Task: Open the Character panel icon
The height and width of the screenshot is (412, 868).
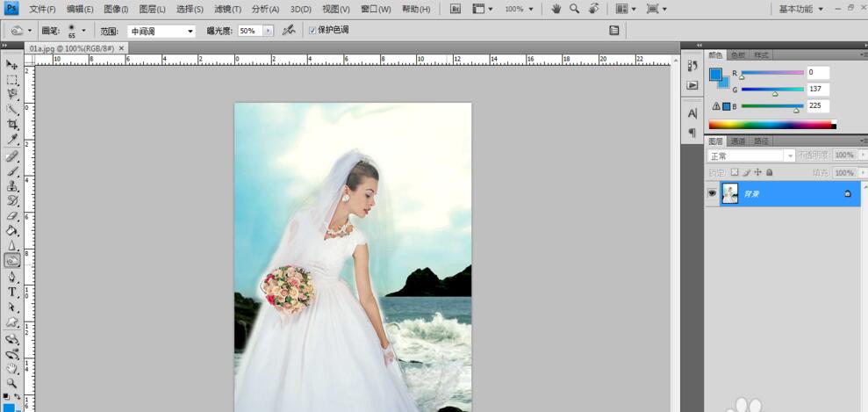Action: point(692,113)
